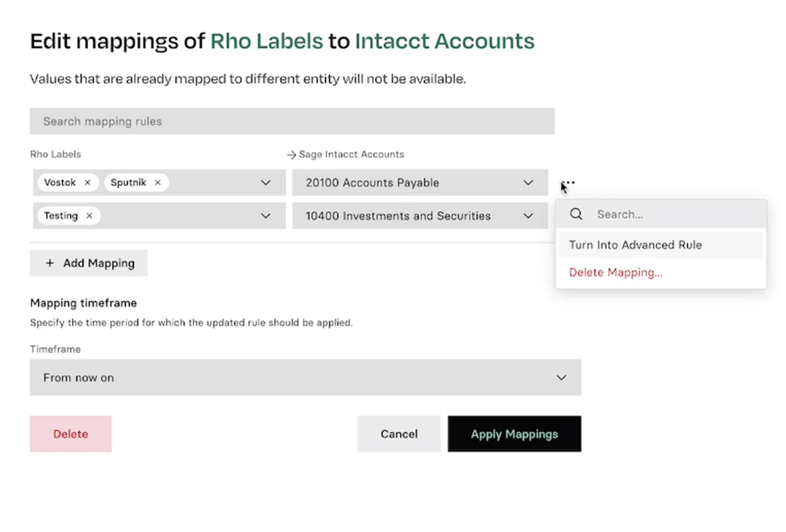This screenshot has height=532, width=786.
Task: Click the magnifier icon in popup search
Action: click(576, 214)
